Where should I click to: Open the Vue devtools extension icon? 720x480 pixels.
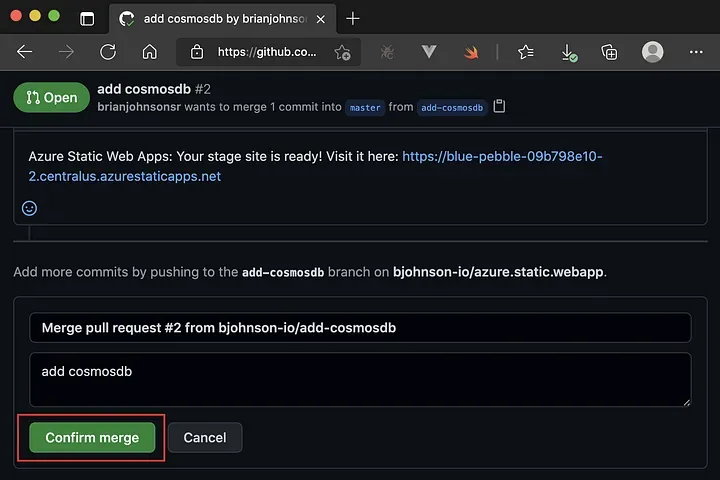[429, 51]
